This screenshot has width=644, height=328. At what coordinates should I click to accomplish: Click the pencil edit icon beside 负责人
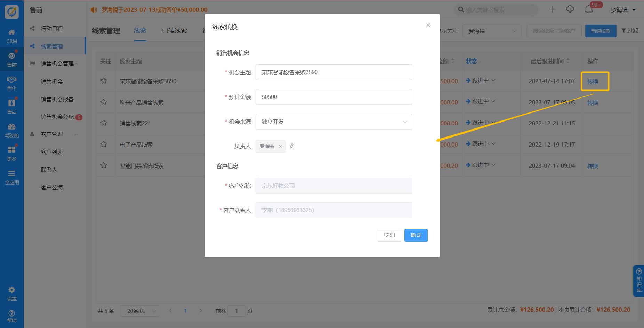click(292, 146)
